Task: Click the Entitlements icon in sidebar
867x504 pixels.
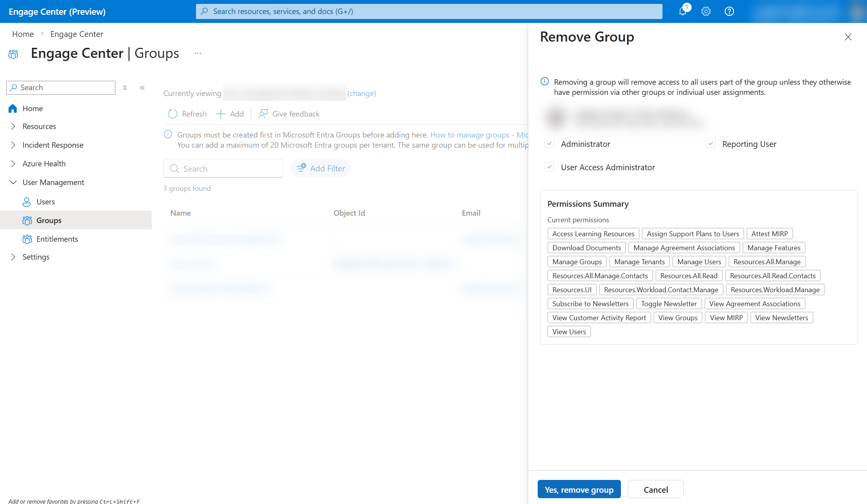Action: (27, 239)
